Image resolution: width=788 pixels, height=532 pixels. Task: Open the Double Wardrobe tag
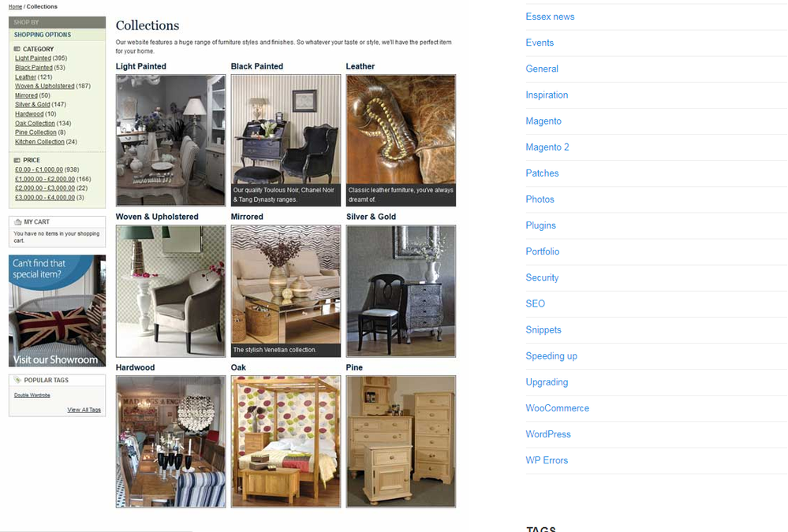pos(32,396)
